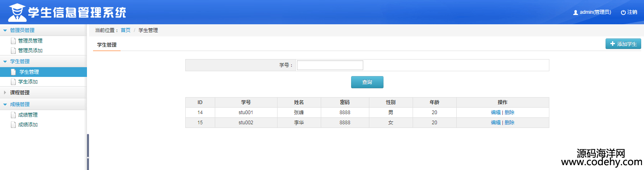Open 学生添加 in the sidebar menu
The height and width of the screenshot is (170, 644).
(x=28, y=82)
